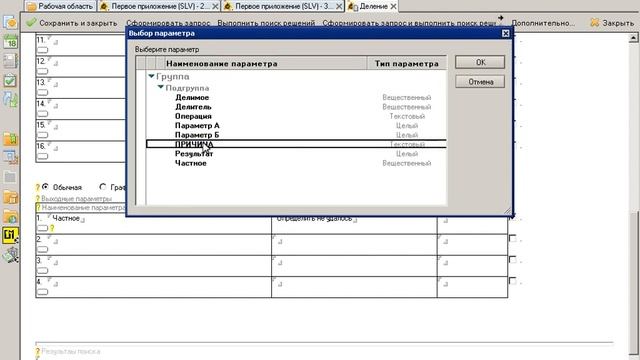640x360 pixels.
Task: Click the Тип параметра column header
Action: (407, 63)
